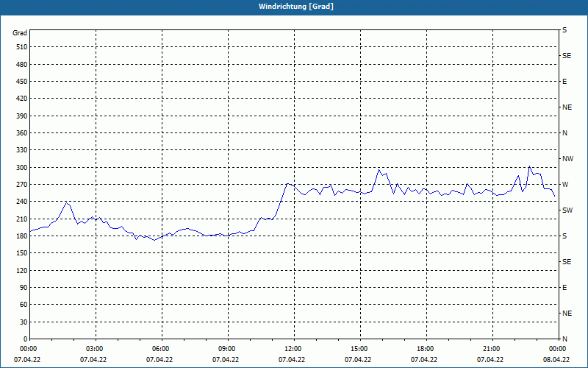Image resolution: width=588 pixels, height=368 pixels.
Task: Select the 270 left axis label
Action: coord(22,185)
